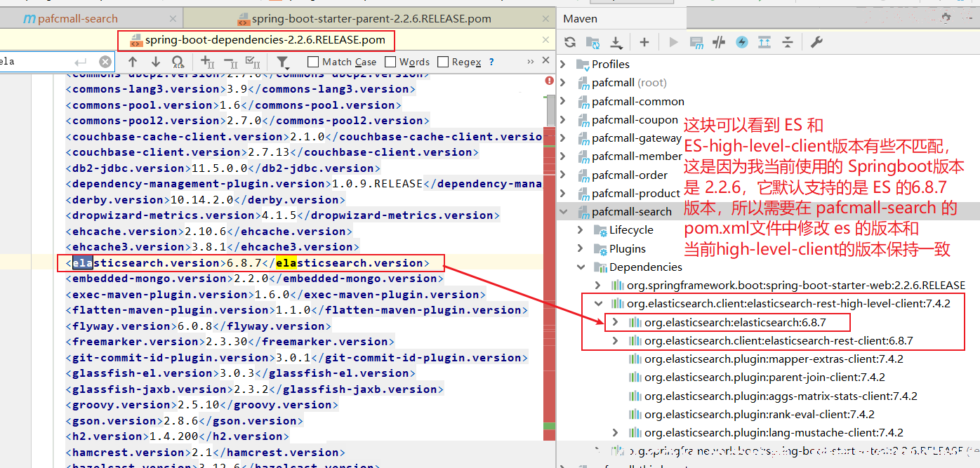Enable Words checkbox

pos(390,62)
